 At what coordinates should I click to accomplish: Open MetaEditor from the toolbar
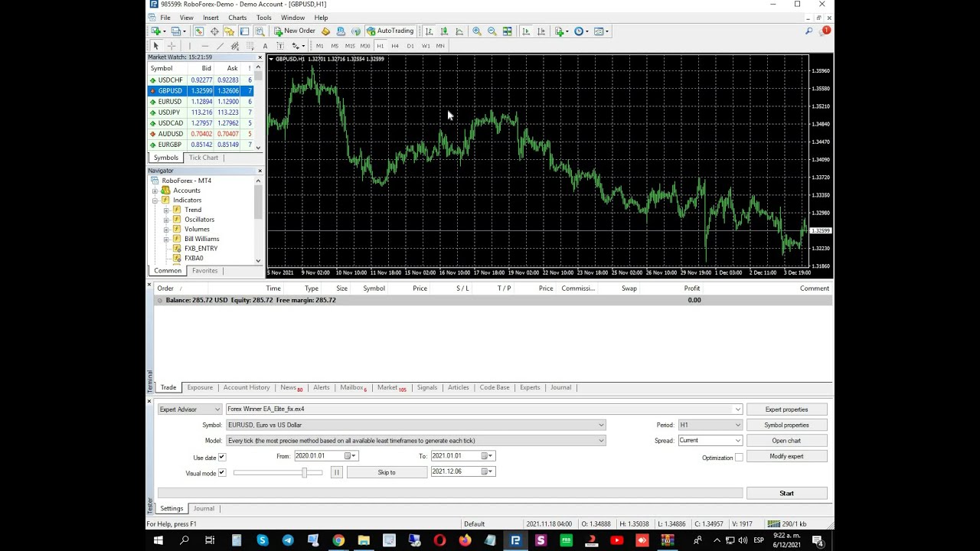[325, 31]
